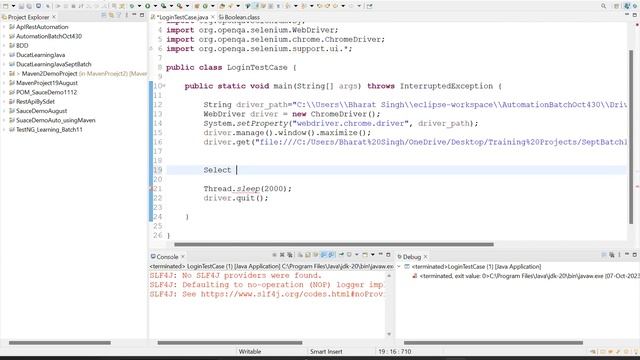Click the Clear Console icon
This screenshot has width=640, height=360.
point(300,255)
